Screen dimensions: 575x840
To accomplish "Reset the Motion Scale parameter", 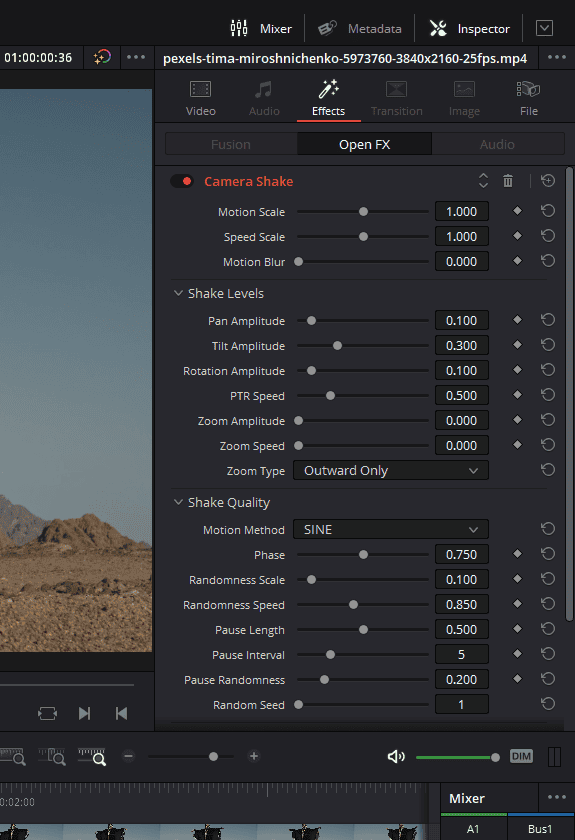I will click(548, 211).
